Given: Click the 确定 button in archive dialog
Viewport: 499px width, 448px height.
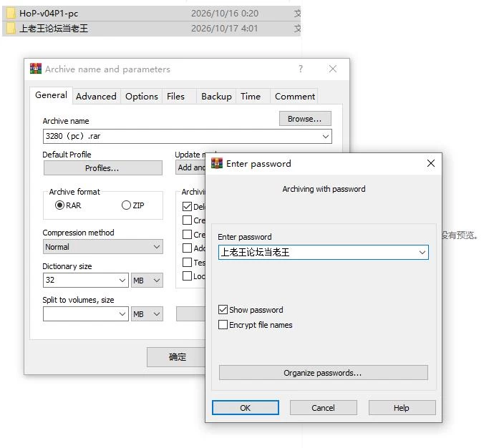Looking at the screenshot, I should (176, 357).
